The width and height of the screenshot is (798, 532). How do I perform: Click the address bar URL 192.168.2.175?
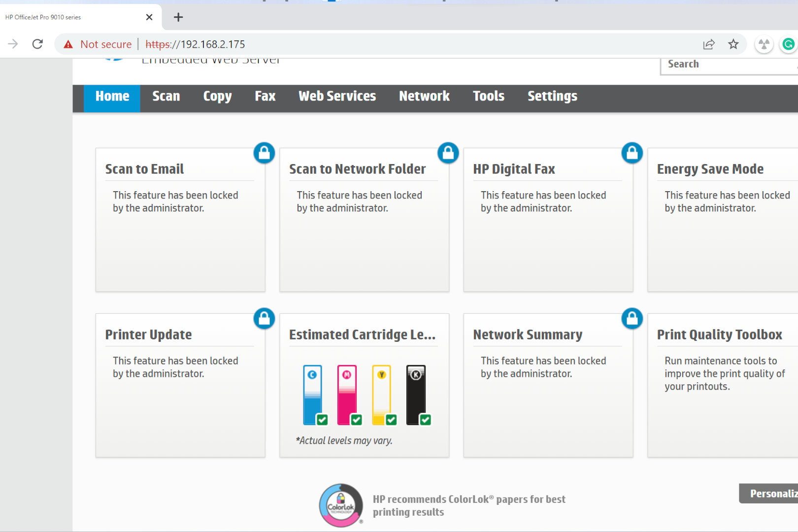coord(195,44)
